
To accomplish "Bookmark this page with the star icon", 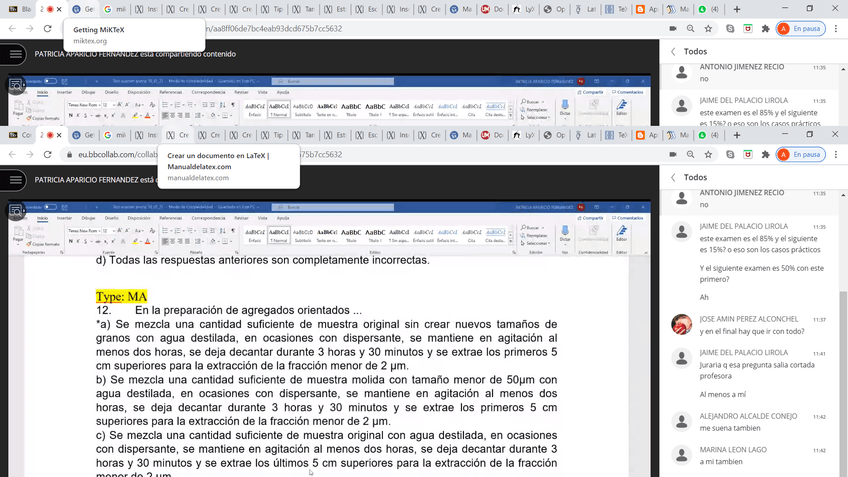I will pyautogui.click(x=710, y=155).
